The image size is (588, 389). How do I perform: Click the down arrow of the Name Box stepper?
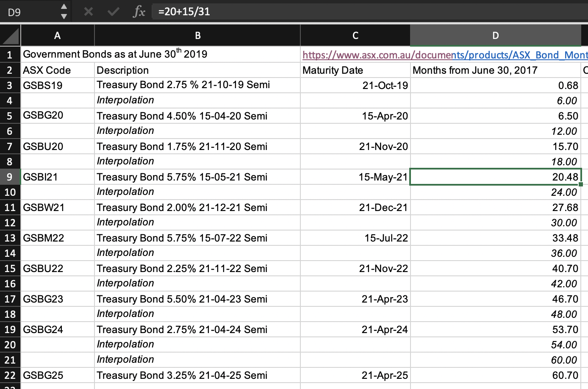(x=64, y=15)
